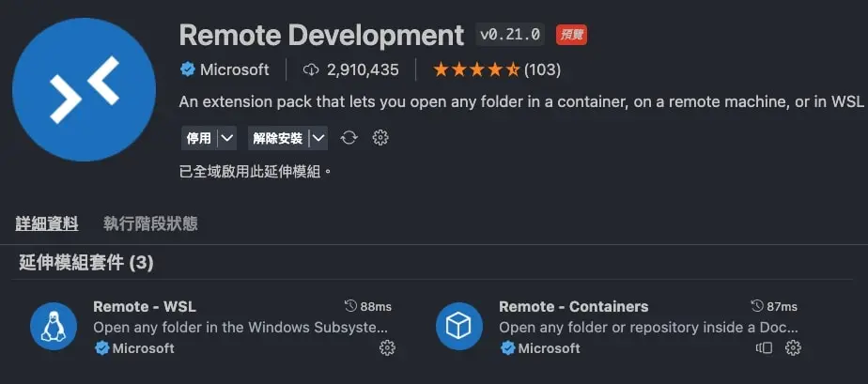Click the 87ms activation time indicator
The height and width of the screenshot is (384, 868).
pos(774,307)
